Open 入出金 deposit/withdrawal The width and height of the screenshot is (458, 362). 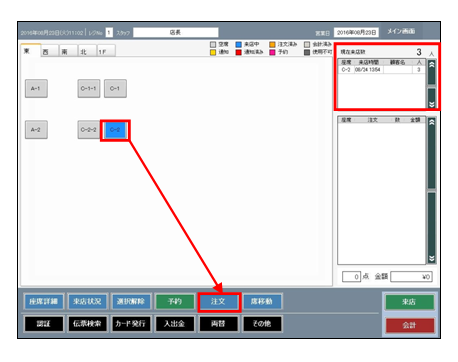tap(175, 324)
